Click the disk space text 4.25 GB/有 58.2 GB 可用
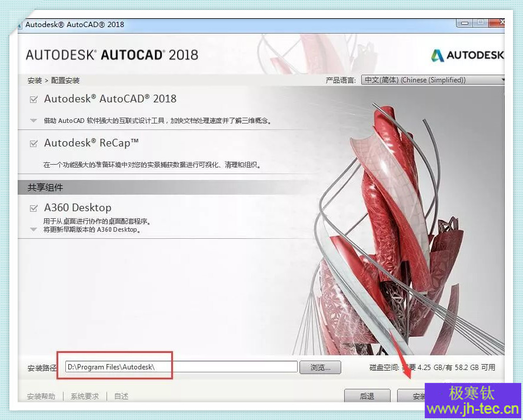Screen dimensions: 523x420 pos(457,368)
